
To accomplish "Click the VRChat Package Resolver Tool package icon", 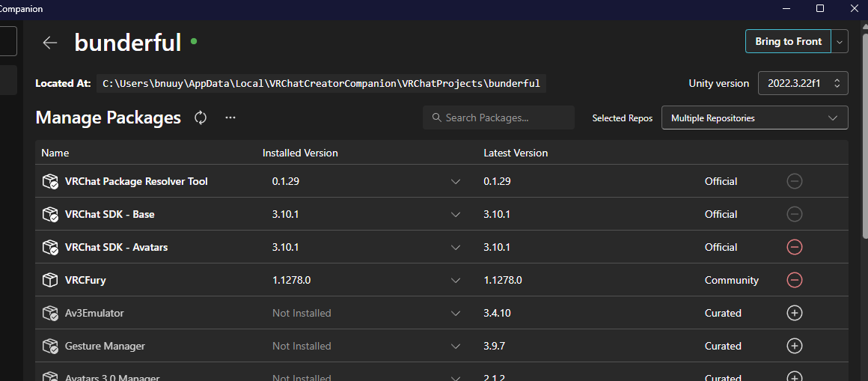I will pos(50,181).
